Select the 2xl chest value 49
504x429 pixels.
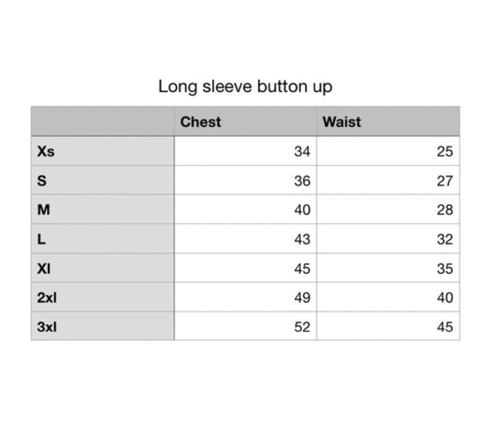[x=302, y=298]
